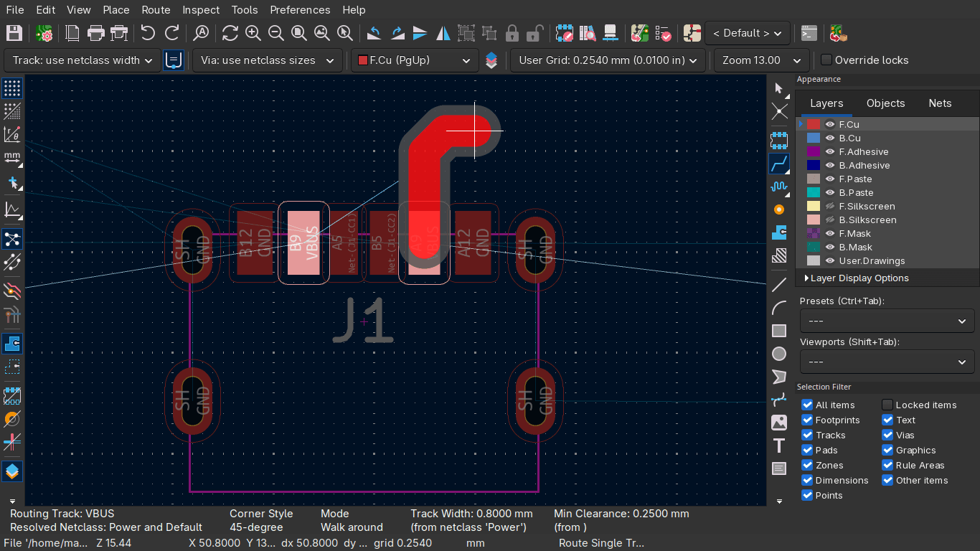The image size is (980, 551).
Task: Toggle grid dots display
Action: 12,88
